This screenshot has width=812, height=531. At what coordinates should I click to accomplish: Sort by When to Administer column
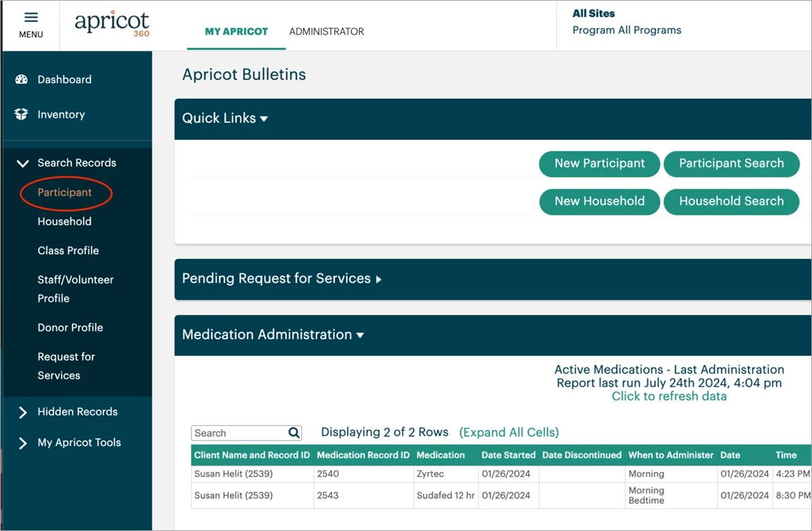pyautogui.click(x=670, y=455)
